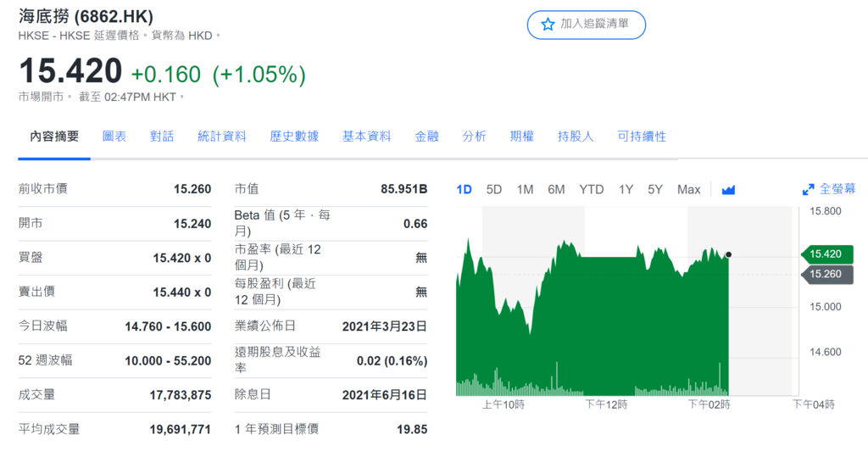The width and height of the screenshot is (868, 457).
Task: Set chart range to 5Y
Action: click(x=655, y=190)
